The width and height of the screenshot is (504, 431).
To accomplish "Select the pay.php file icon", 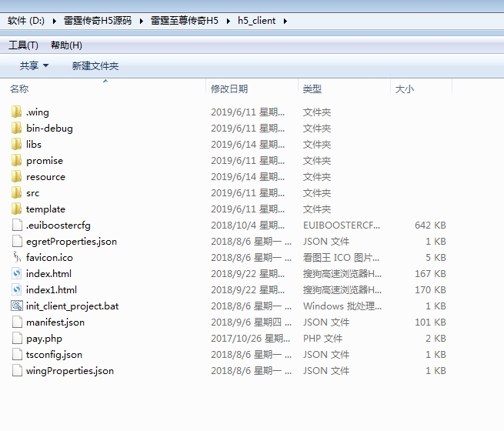I will point(17,339).
